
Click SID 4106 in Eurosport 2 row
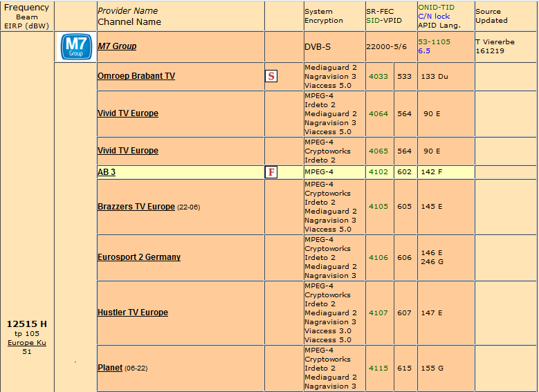[x=378, y=258]
